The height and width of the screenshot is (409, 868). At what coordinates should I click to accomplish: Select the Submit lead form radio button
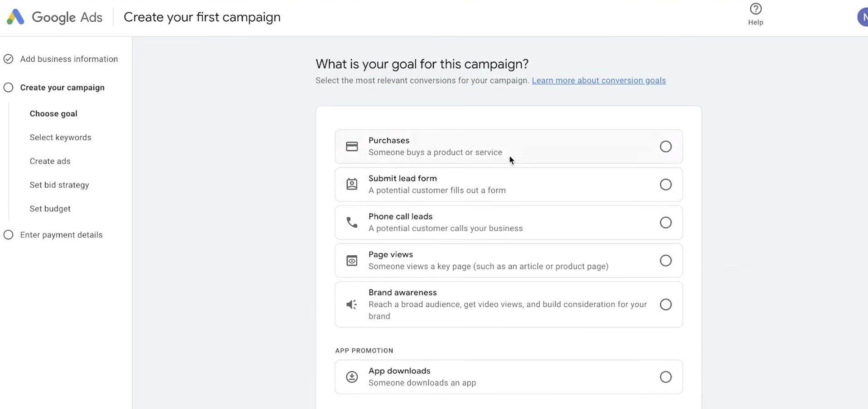(666, 185)
